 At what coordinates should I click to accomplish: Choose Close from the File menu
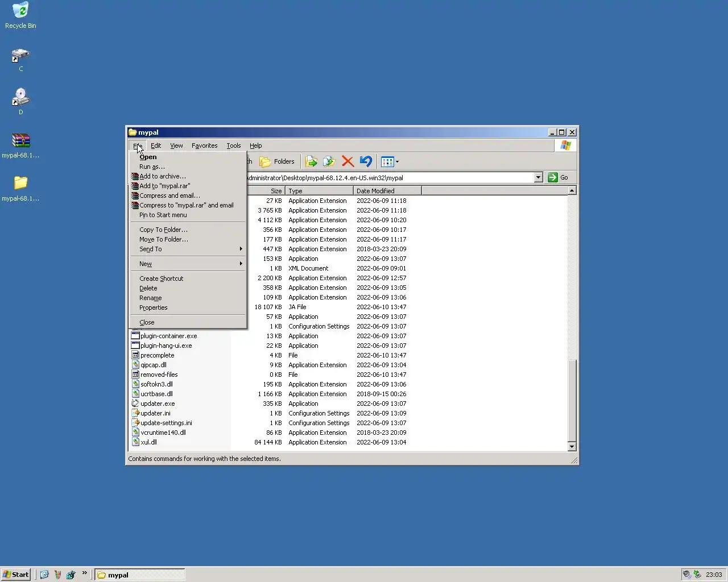coord(188,322)
